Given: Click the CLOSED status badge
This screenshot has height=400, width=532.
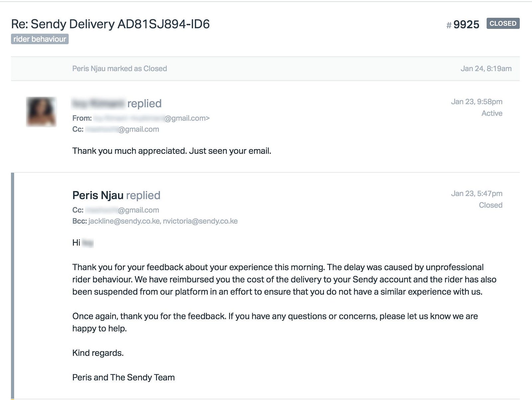Looking at the screenshot, I should pos(503,24).
